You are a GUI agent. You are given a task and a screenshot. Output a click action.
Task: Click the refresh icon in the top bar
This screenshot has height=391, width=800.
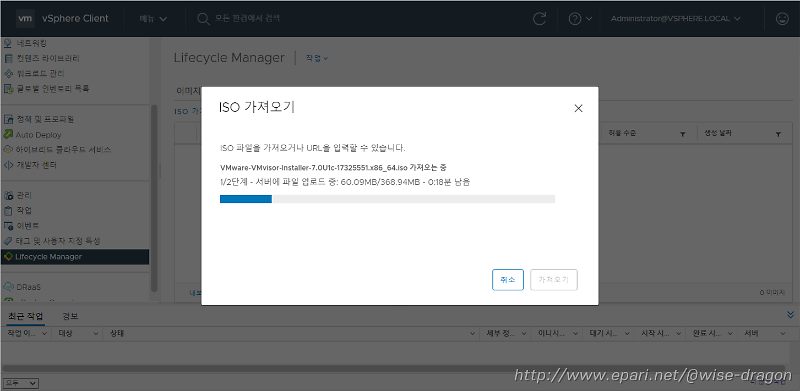pos(539,19)
